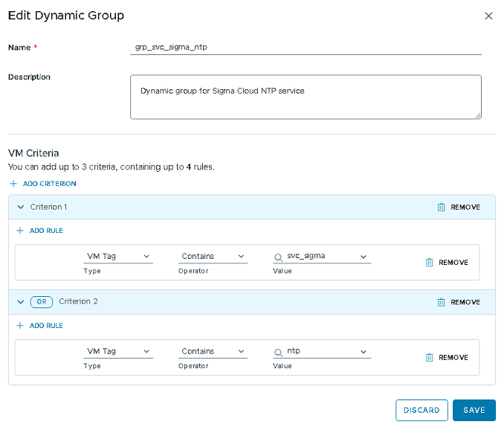
Task: Toggle the OR operator badge
Action: click(42, 302)
